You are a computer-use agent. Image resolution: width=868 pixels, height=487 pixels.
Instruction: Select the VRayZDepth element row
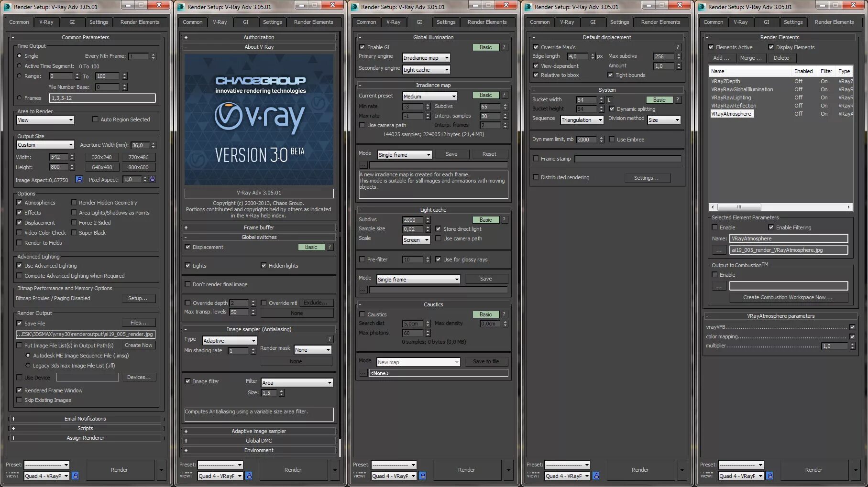[780, 81]
